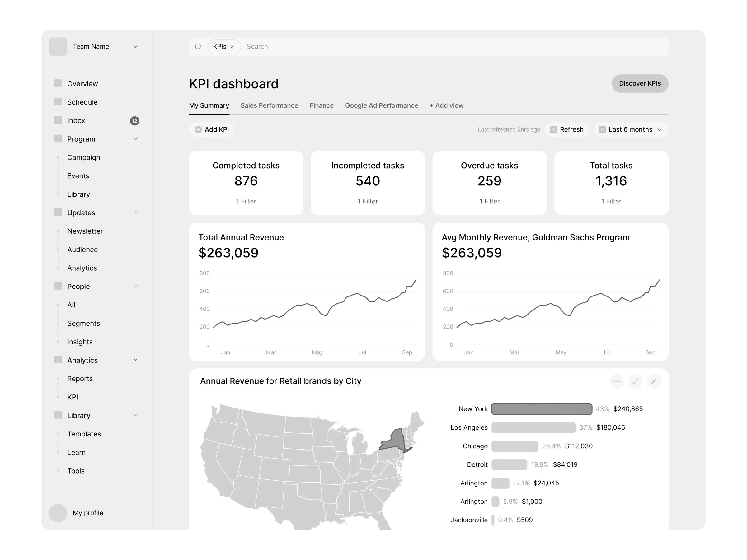
Task: Click the My profile avatar
Action: tap(58, 513)
